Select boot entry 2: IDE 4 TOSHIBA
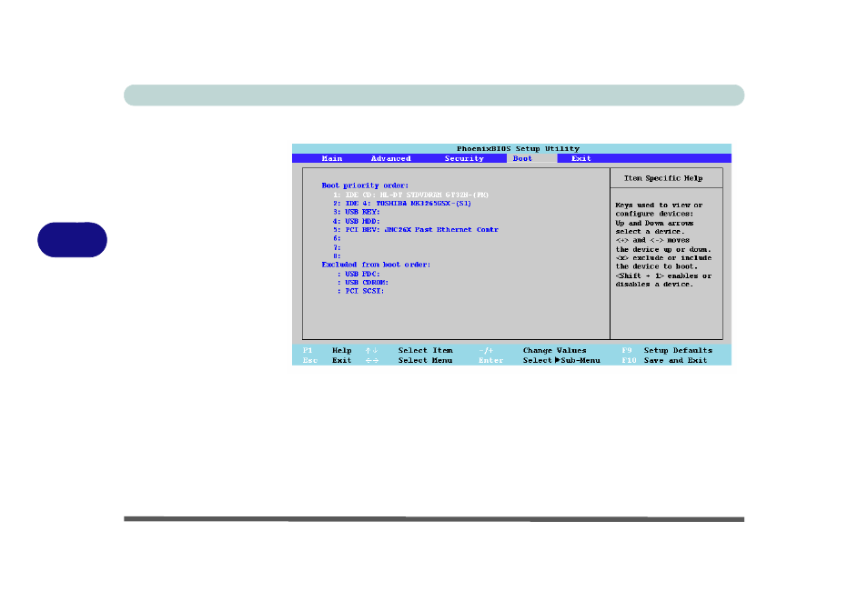This screenshot has width=868, height=611. tap(402, 204)
